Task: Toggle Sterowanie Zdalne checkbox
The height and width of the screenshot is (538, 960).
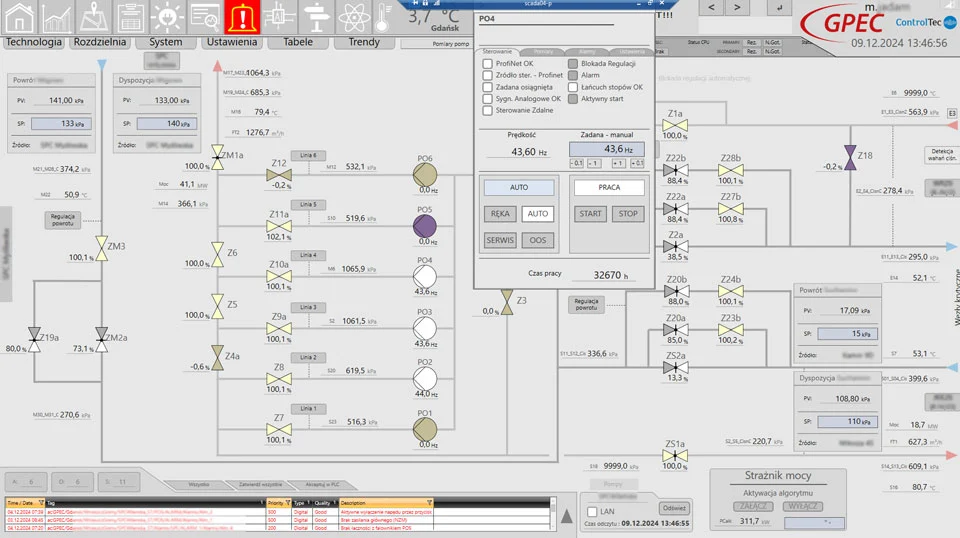Action: click(487, 111)
